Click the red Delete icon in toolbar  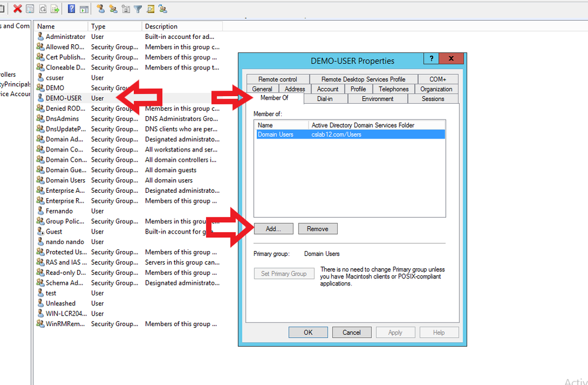18,9
